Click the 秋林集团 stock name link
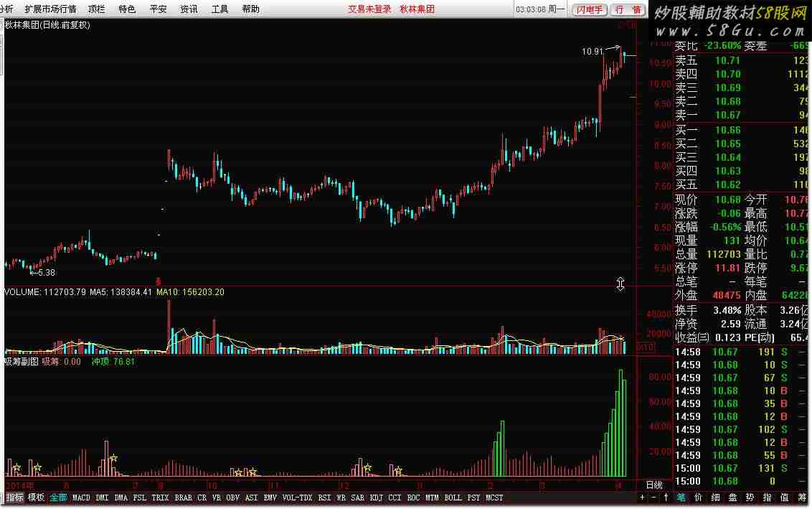 tap(417, 9)
